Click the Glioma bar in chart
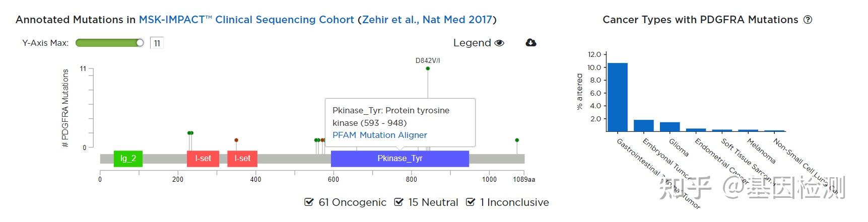This screenshot has width=868, height=222. tap(670, 127)
